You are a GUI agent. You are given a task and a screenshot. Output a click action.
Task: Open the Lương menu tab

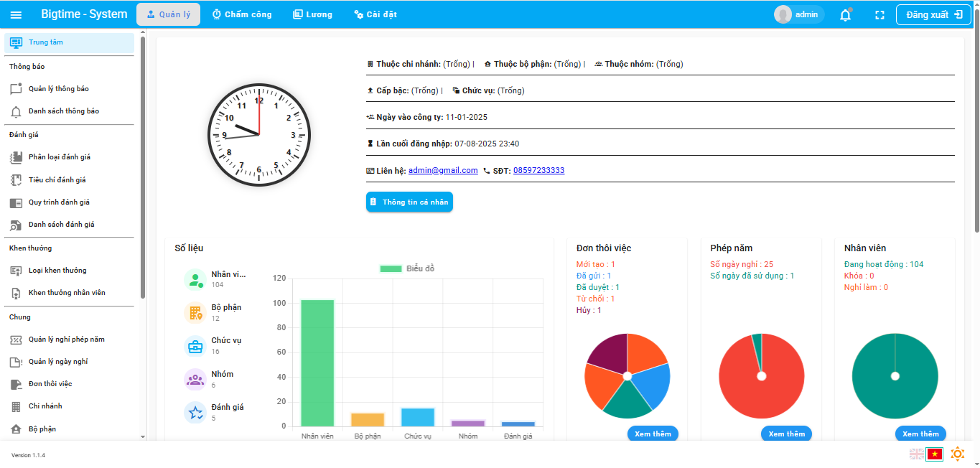click(x=312, y=14)
